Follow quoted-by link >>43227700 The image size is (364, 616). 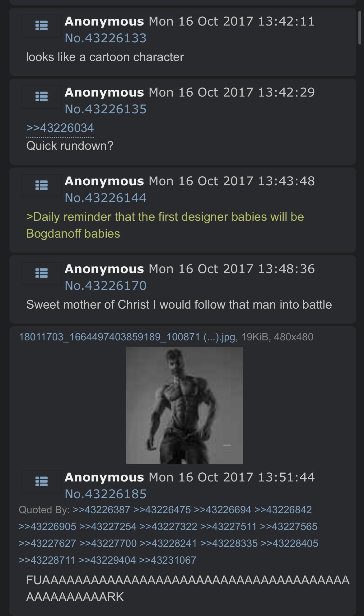(x=108, y=543)
